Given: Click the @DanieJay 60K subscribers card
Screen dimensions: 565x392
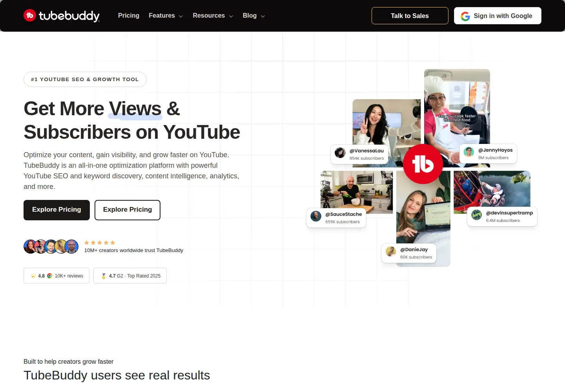Looking at the screenshot, I should tap(409, 253).
